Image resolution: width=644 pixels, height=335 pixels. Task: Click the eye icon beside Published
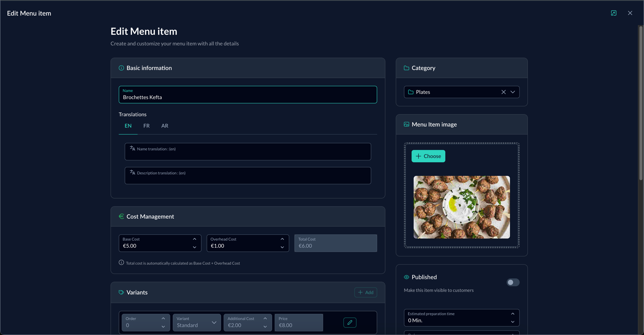tap(406, 277)
